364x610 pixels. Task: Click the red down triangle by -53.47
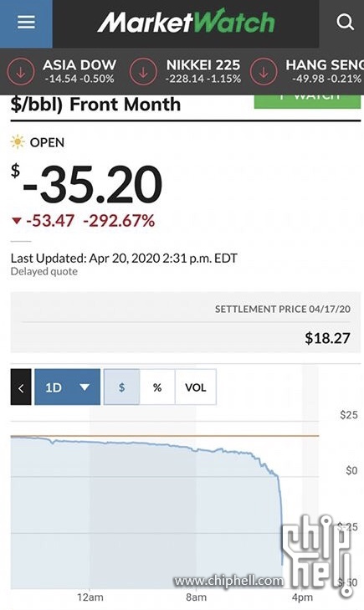click(17, 221)
